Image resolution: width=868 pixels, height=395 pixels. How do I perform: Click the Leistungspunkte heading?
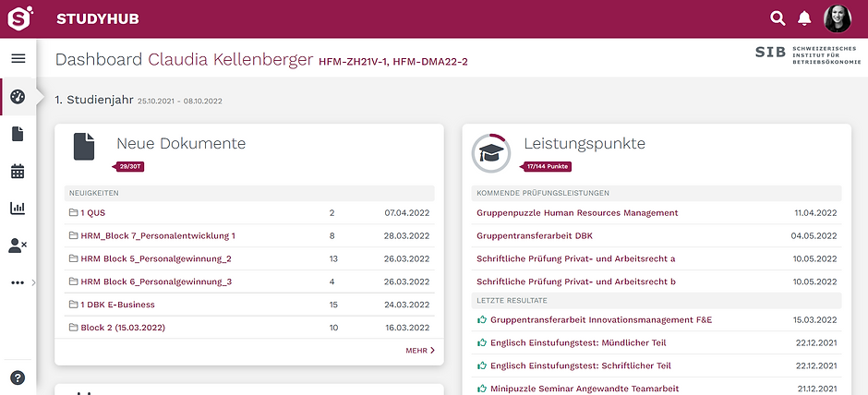(585, 144)
